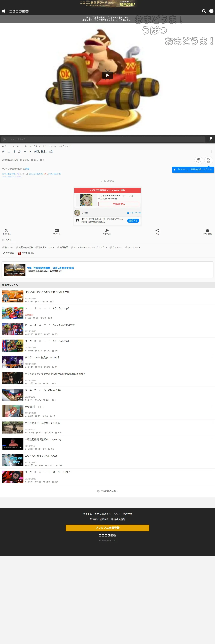This screenshot has width=215, height=644.
Task: Click the 登録する supporter button
Action: (x=133, y=221)
